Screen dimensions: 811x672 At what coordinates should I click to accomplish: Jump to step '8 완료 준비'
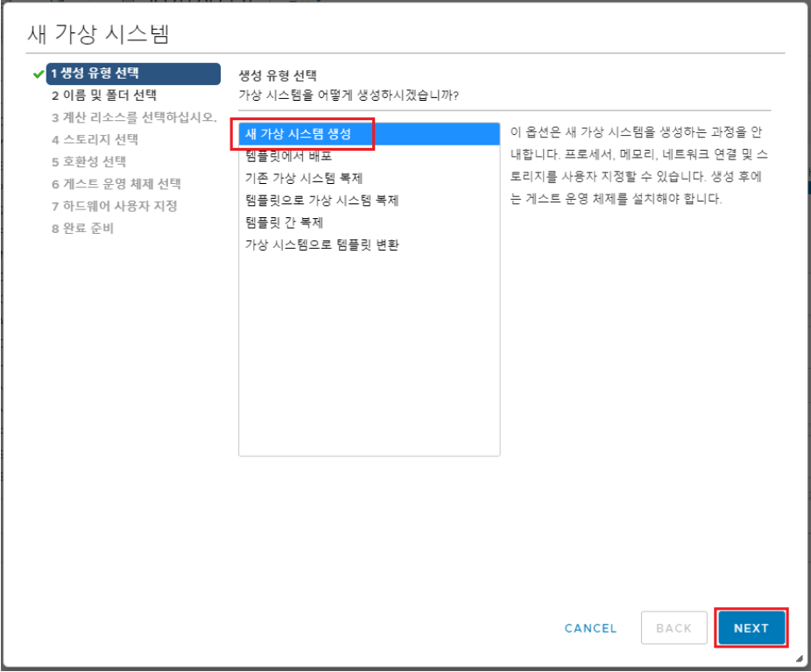(82, 229)
